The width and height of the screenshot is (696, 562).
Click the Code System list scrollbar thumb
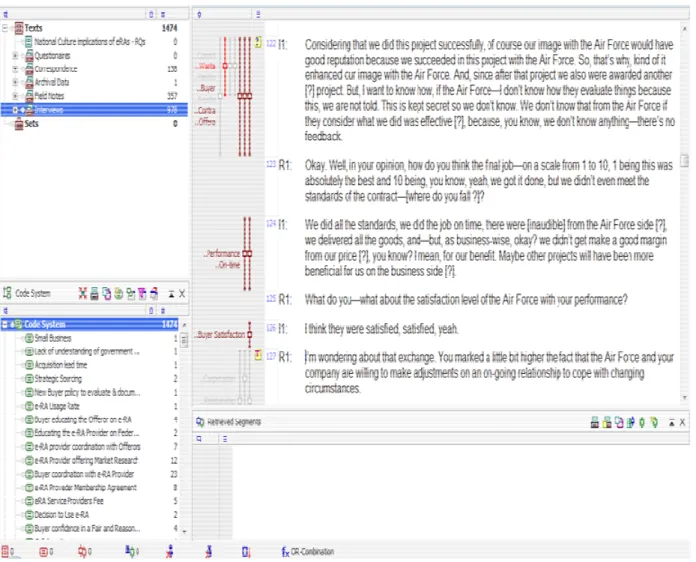tap(184, 340)
